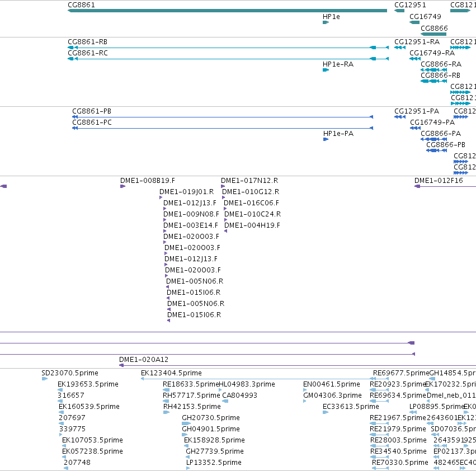
Task: Select the EK057238.5prime EST label
Action: (x=93, y=451)
